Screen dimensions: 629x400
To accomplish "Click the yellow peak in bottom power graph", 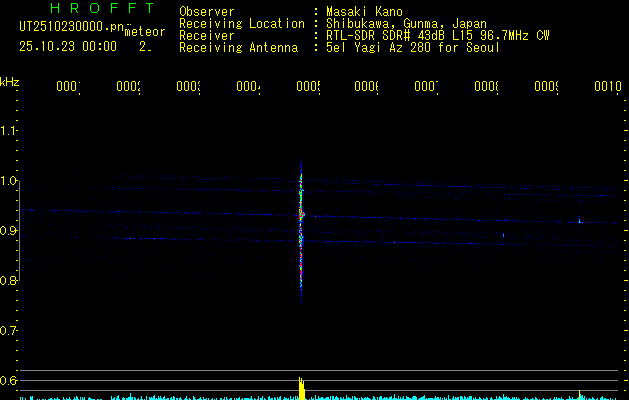I will pyautogui.click(x=301, y=388).
